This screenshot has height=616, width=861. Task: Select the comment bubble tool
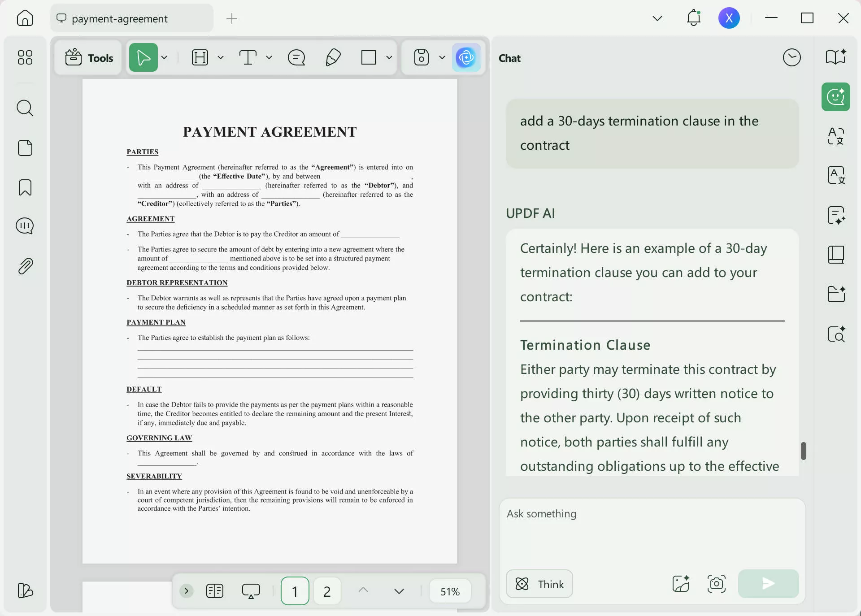(x=296, y=58)
